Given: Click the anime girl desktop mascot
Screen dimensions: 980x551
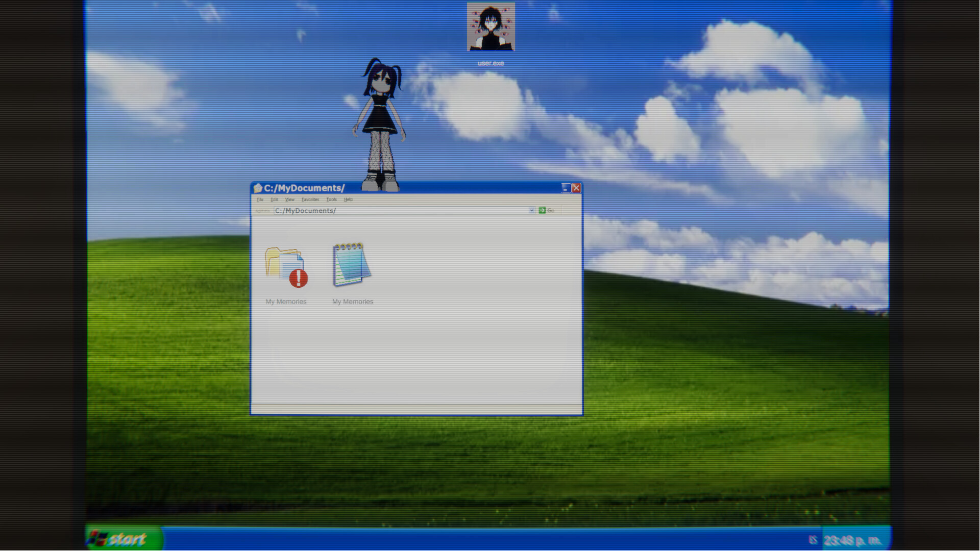Looking at the screenshot, I should click(380, 124).
